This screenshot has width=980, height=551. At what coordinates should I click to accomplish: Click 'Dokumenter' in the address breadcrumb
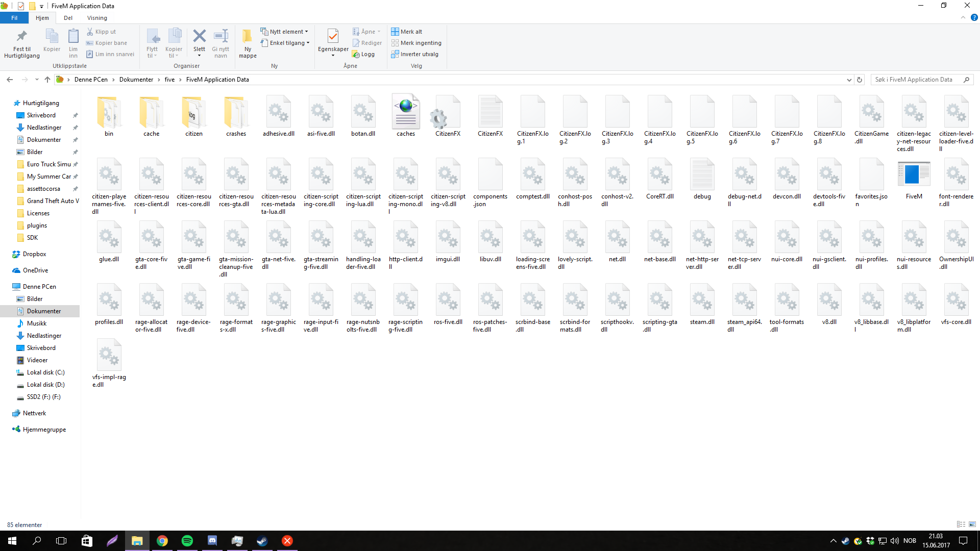(136, 80)
